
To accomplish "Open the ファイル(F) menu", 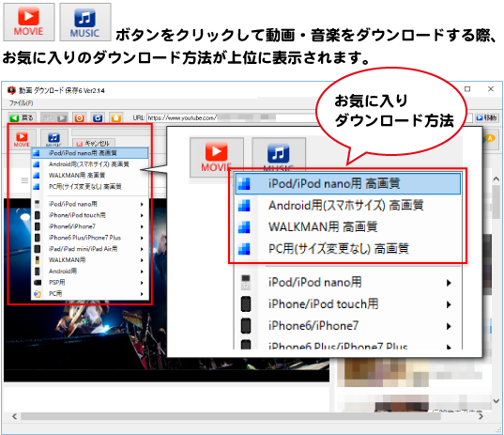I will coord(21,103).
